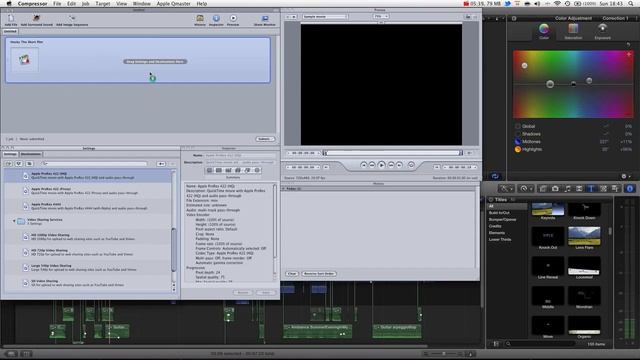This screenshot has width=640, height=360.
Task: Play the clip in Preview window
Action: point(381,165)
